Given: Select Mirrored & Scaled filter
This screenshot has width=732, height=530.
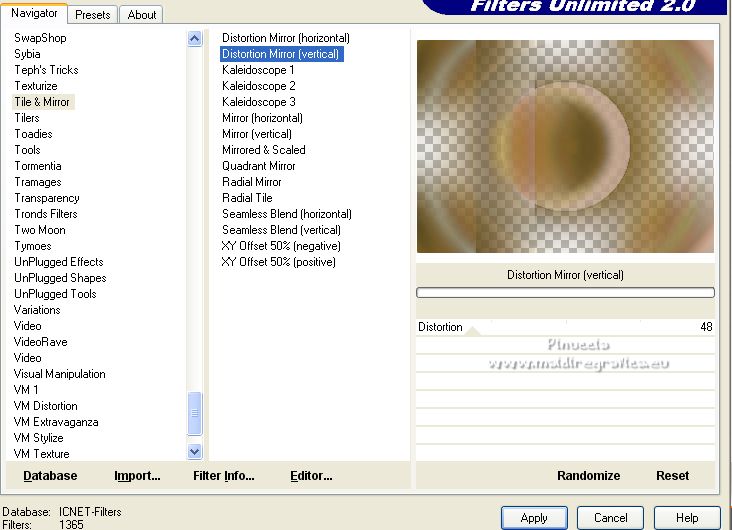Looking at the screenshot, I should coord(264,150).
